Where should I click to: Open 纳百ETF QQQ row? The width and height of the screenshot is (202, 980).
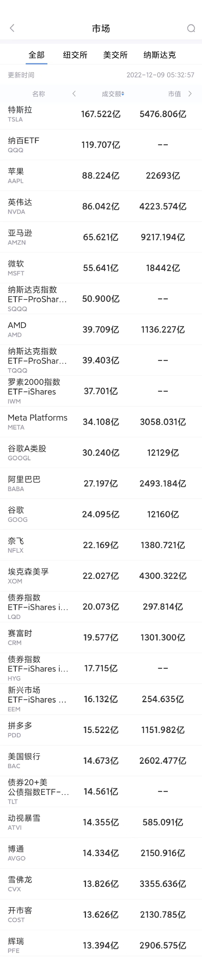pyautogui.click(x=101, y=145)
